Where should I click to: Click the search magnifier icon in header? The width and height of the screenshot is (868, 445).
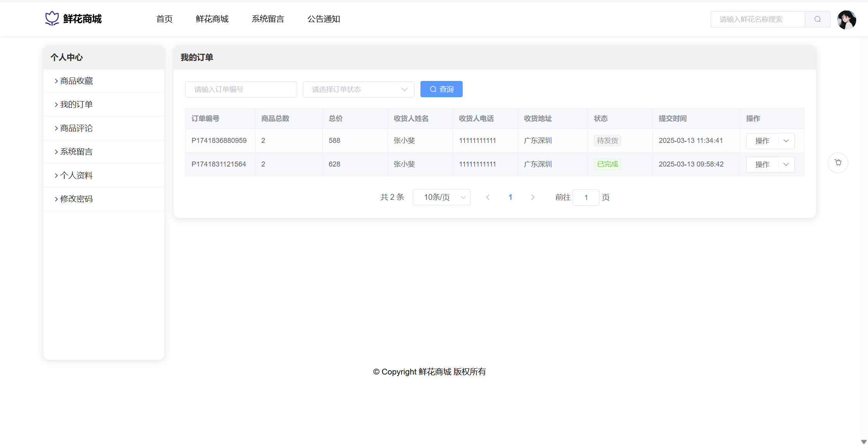point(817,19)
